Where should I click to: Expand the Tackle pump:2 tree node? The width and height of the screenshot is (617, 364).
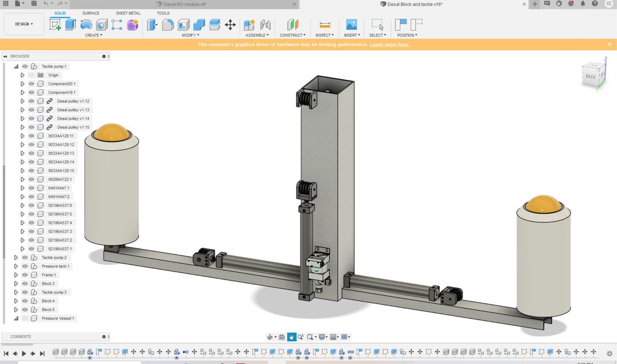tap(16, 258)
